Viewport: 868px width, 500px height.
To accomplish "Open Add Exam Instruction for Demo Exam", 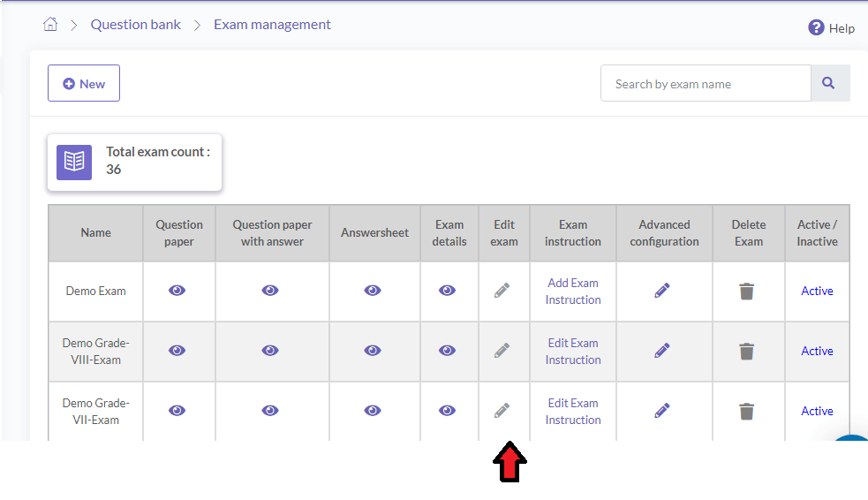I will click(x=573, y=292).
